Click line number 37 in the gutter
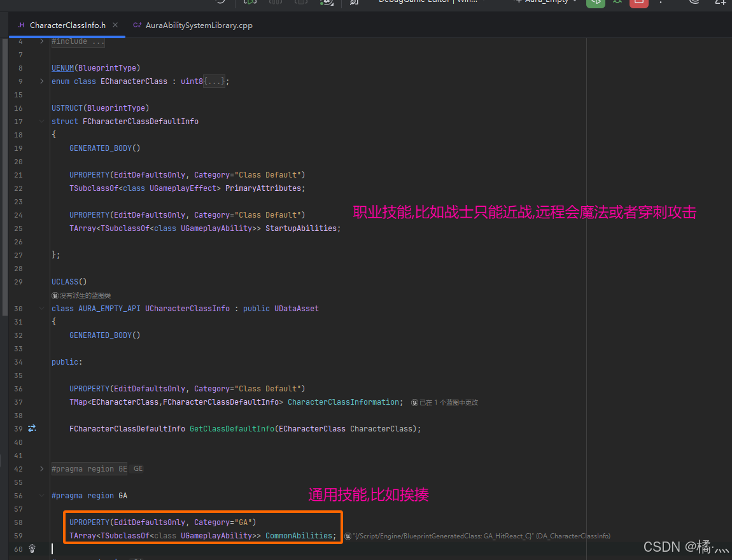Viewport: 732px width, 560px height. [18, 402]
